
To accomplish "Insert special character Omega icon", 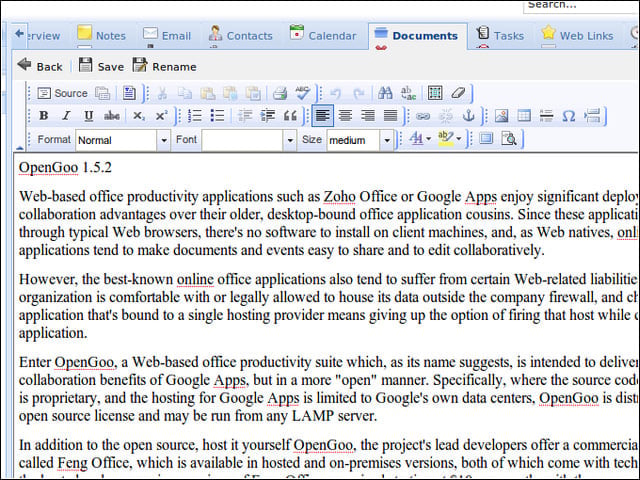I will (569, 116).
